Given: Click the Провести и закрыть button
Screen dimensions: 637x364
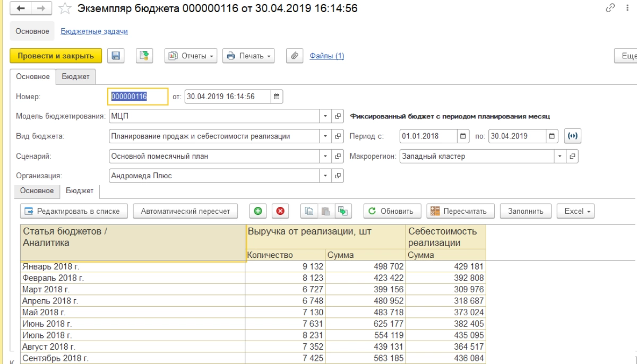Looking at the screenshot, I should tap(56, 56).
